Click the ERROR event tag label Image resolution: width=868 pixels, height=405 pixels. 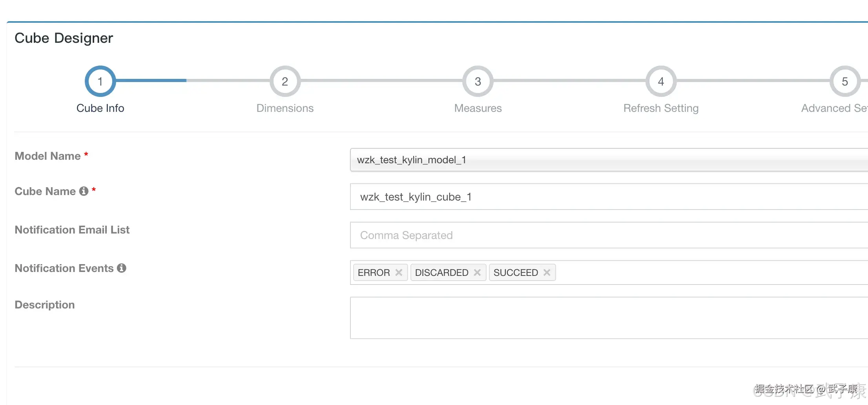pyautogui.click(x=374, y=272)
